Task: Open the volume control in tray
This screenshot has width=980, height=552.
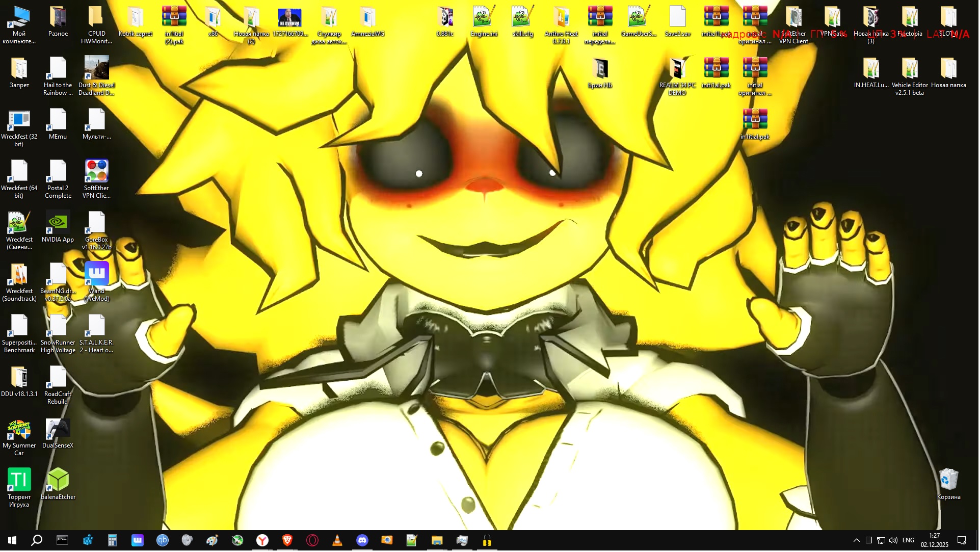Action: click(x=894, y=541)
